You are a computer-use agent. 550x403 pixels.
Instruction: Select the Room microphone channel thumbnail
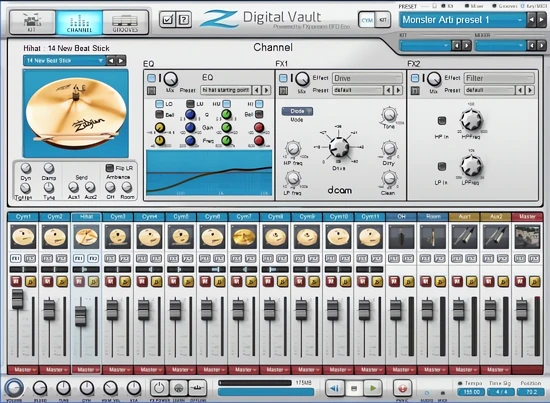pos(433,237)
